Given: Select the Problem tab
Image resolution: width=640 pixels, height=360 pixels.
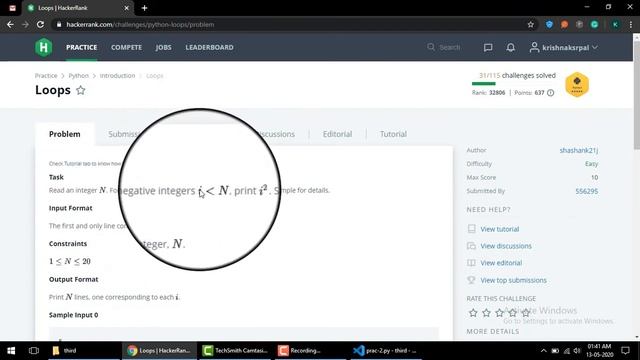Looking at the screenshot, I should pos(64,134).
